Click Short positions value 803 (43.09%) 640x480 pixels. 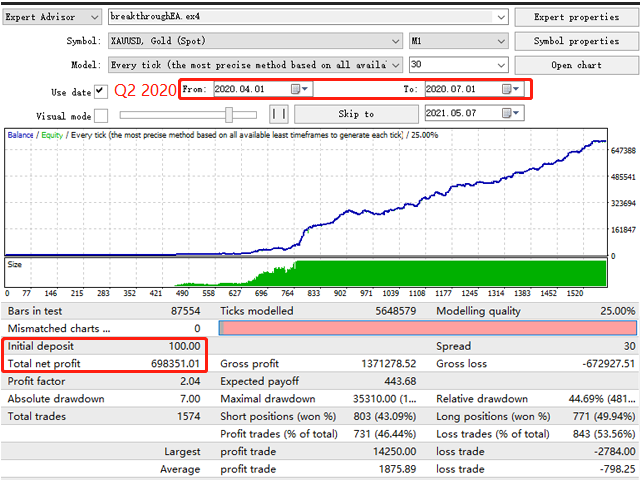pos(384,416)
